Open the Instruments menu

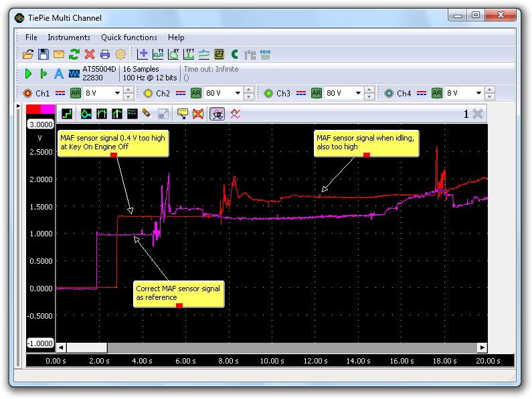click(x=68, y=37)
